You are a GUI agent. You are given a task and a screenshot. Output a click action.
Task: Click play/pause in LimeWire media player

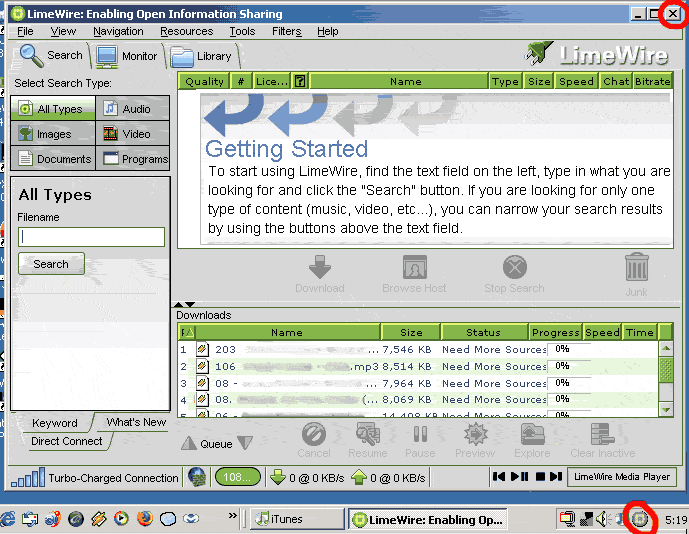pos(519,476)
